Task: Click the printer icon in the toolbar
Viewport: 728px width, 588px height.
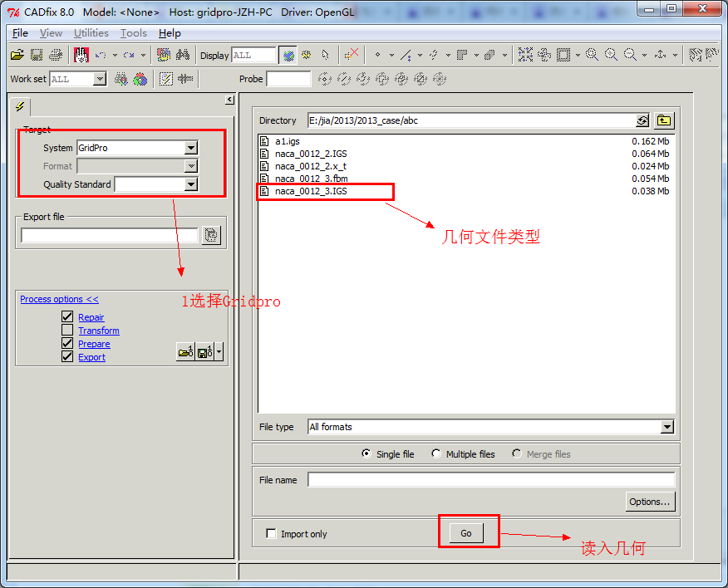Action: pyautogui.click(x=56, y=55)
